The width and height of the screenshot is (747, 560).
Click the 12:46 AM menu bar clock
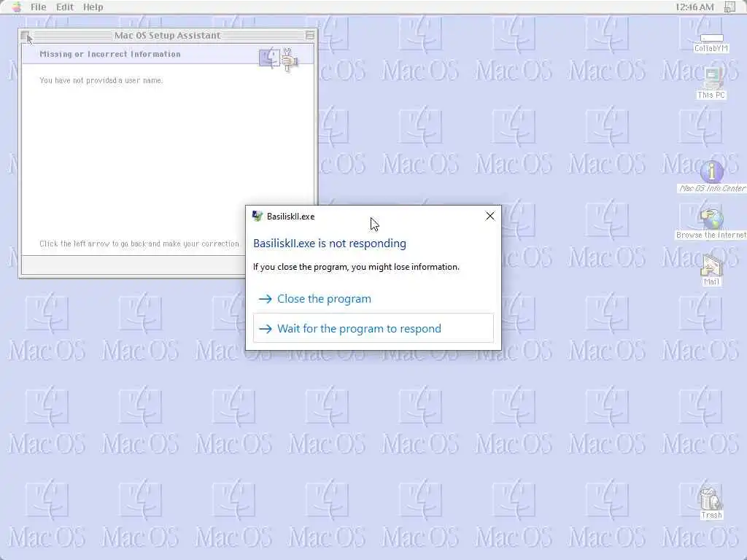point(694,7)
